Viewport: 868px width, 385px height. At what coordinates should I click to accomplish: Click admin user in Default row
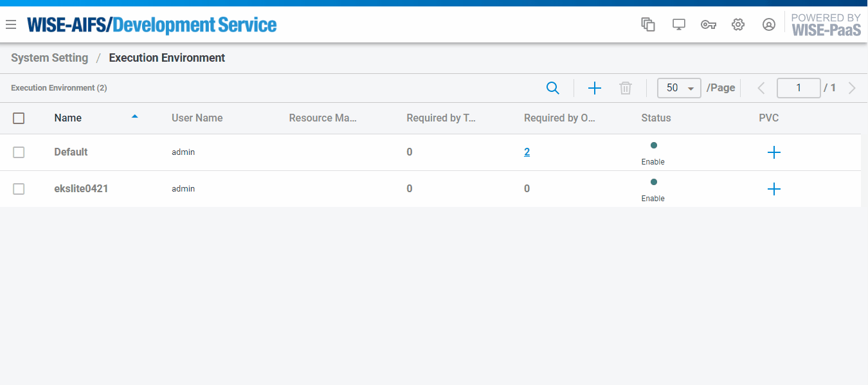[183, 152]
